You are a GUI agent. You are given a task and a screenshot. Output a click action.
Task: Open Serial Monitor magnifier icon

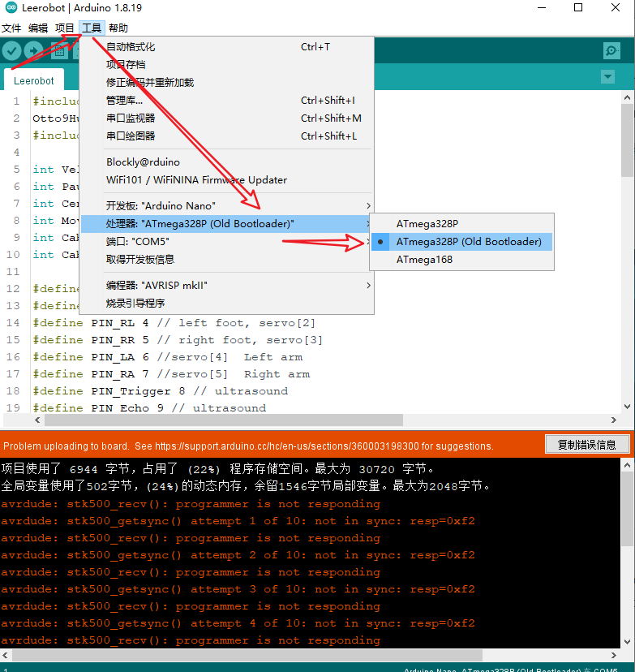[x=611, y=51]
